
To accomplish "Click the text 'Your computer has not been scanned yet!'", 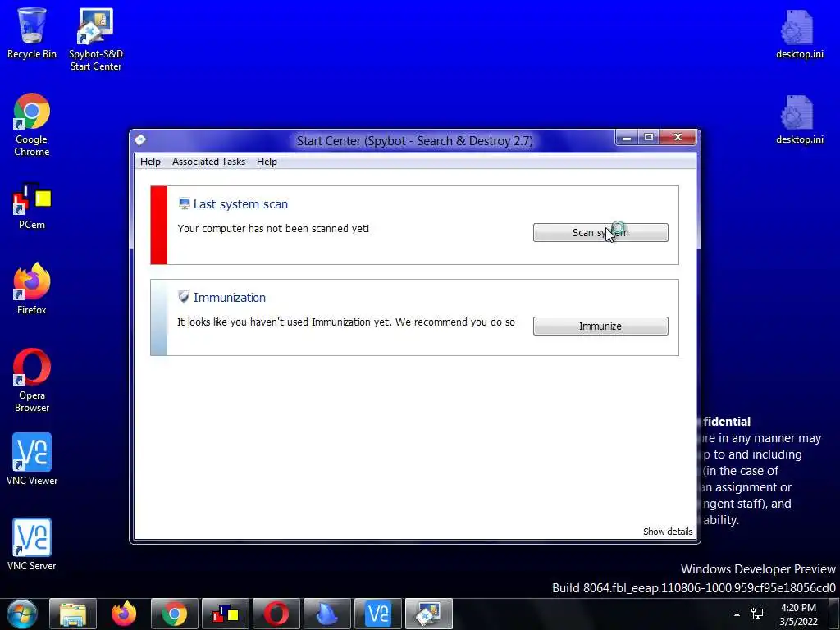I will (273, 228).
